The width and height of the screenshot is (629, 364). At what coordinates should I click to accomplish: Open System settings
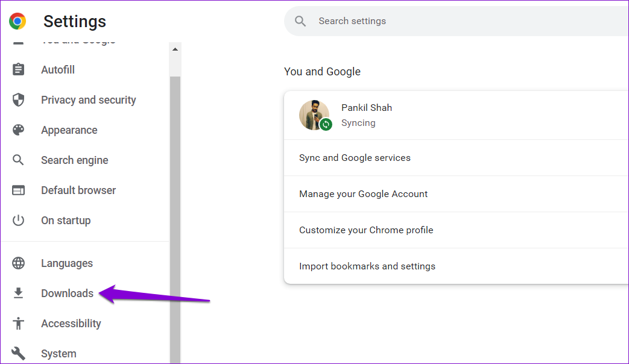pyautogui.click(x=58, y=353)
